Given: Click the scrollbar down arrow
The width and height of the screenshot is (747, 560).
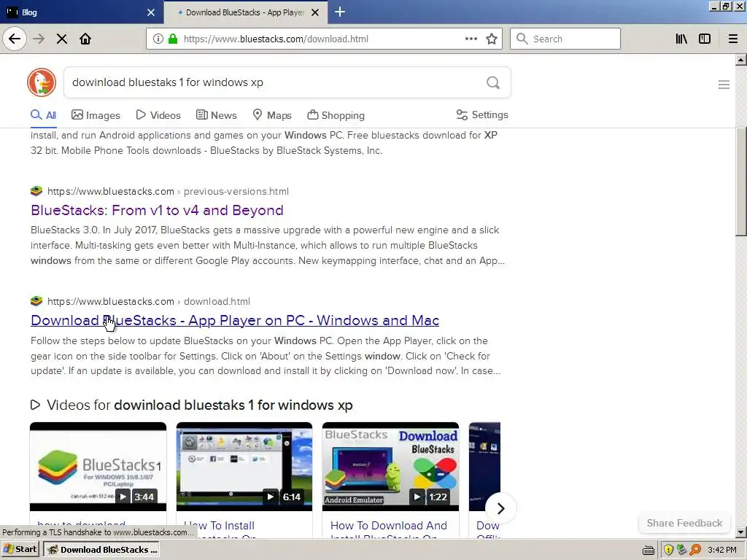Looking at the screenshot, I should 741,532.
